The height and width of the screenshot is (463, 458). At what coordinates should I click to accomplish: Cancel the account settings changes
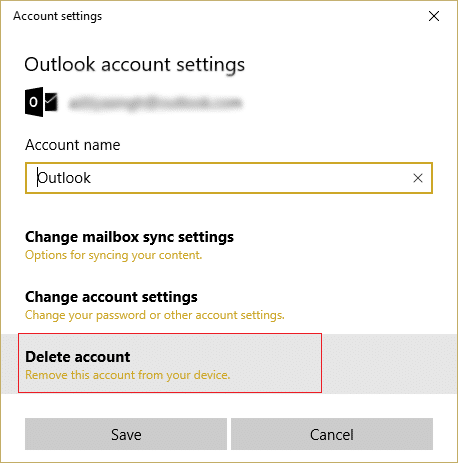(x=332, y=434)
